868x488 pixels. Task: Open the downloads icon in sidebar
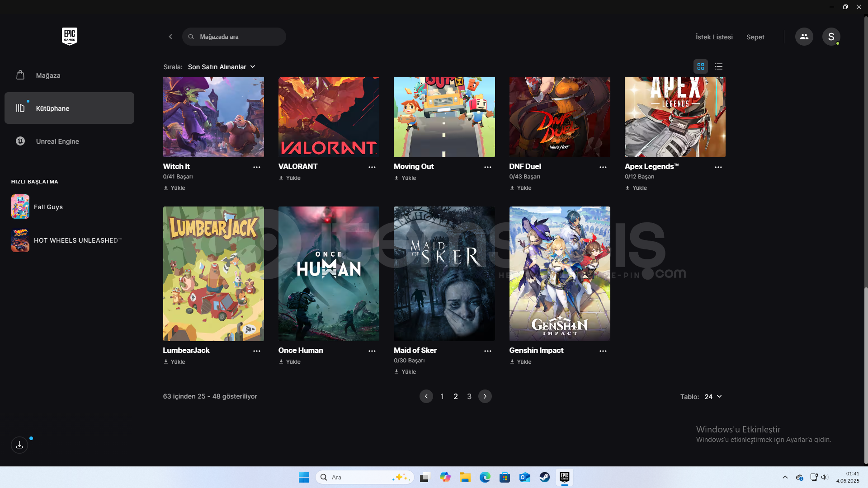click(19, 445)
